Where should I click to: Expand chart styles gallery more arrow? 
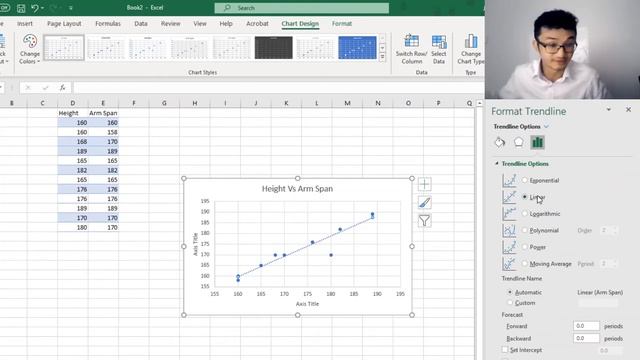tap(382, 57)
